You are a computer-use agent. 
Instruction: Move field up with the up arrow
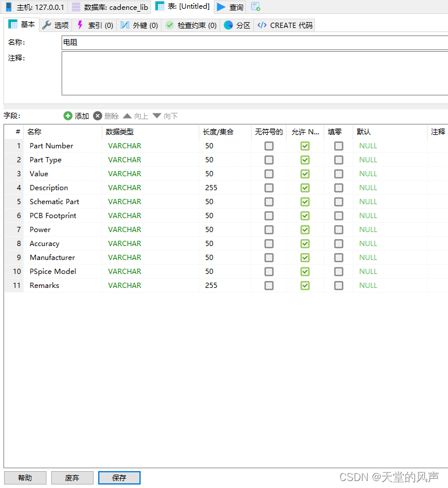127,116
